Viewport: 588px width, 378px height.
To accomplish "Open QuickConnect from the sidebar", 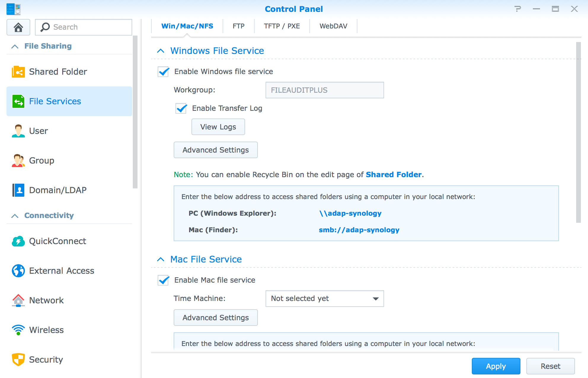I will pos(57,241).
